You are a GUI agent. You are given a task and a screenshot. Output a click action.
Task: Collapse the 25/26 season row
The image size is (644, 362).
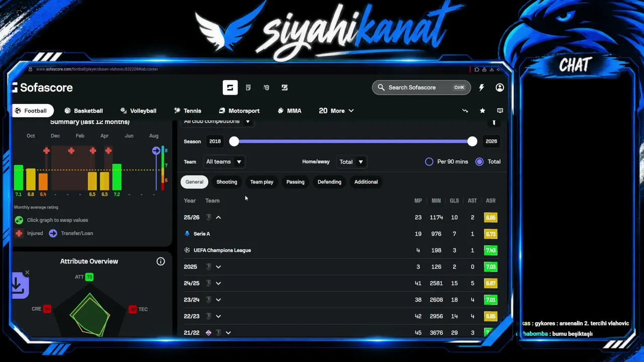218,218
